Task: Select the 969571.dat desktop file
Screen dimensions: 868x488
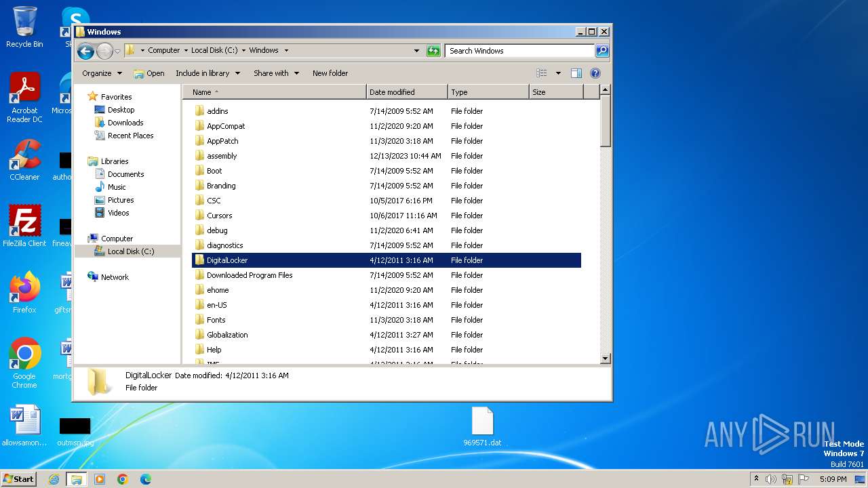Action: pyautogui.click(x=482, y=427)
